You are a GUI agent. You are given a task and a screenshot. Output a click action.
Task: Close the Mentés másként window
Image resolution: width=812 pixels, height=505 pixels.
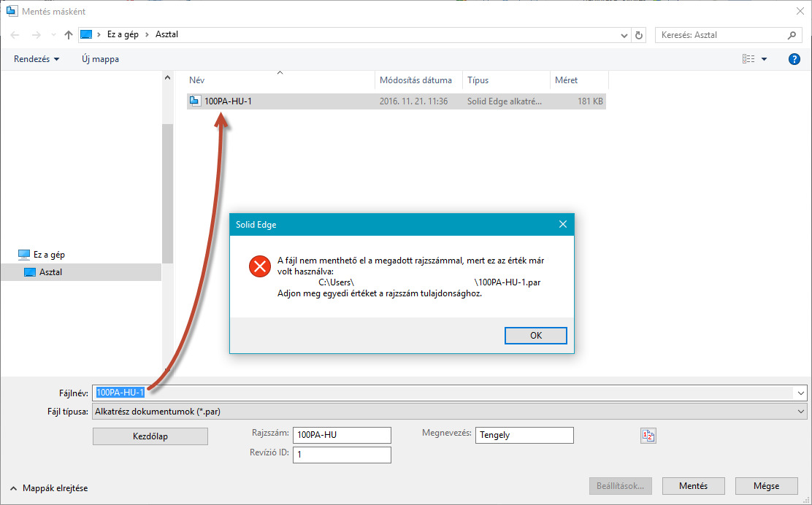click(x=800, y=11)
